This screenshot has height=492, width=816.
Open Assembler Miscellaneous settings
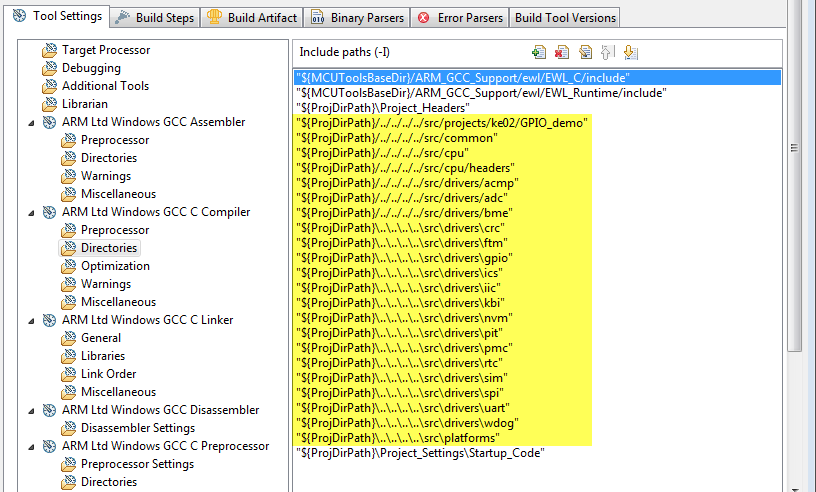tap(118, 194)
